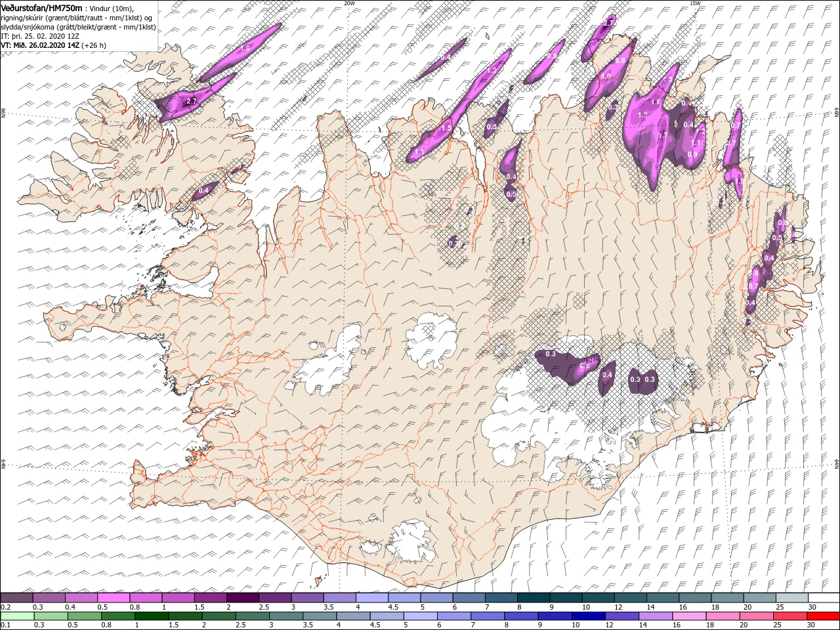Click the 'rigning/skúrir' description line
The height and width of the screenshot is (630, 840).
tap(77, 18)
